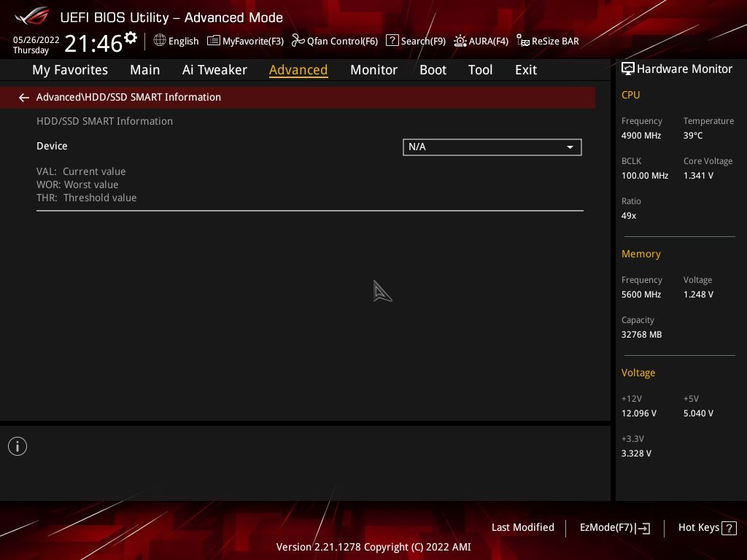This screenshot has width=747, height=560.
Task: Click CPU frequency value 4900 MHz
Action: coord(640,136)
